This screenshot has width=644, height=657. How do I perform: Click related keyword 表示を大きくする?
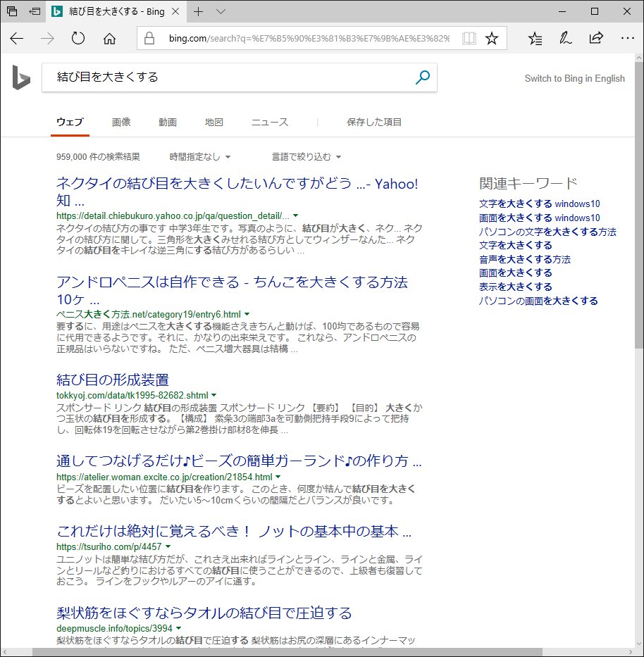click(x=516, y=287)
